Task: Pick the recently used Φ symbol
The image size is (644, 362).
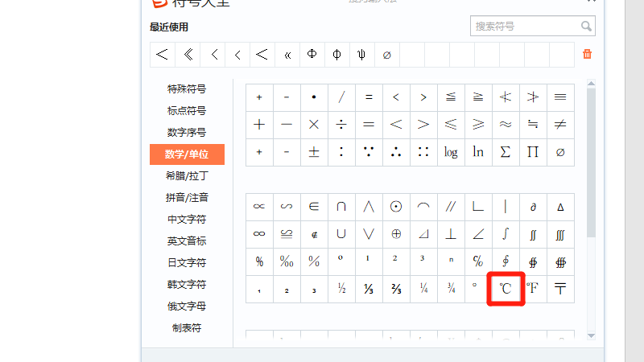Action: [x=312, y=55]
